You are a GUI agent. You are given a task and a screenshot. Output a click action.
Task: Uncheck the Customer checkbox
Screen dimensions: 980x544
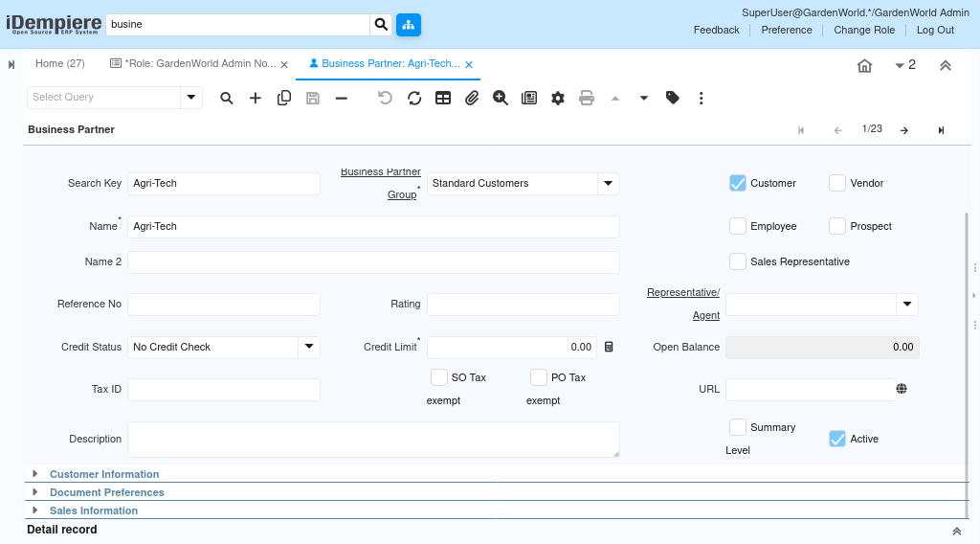point(738,183)
